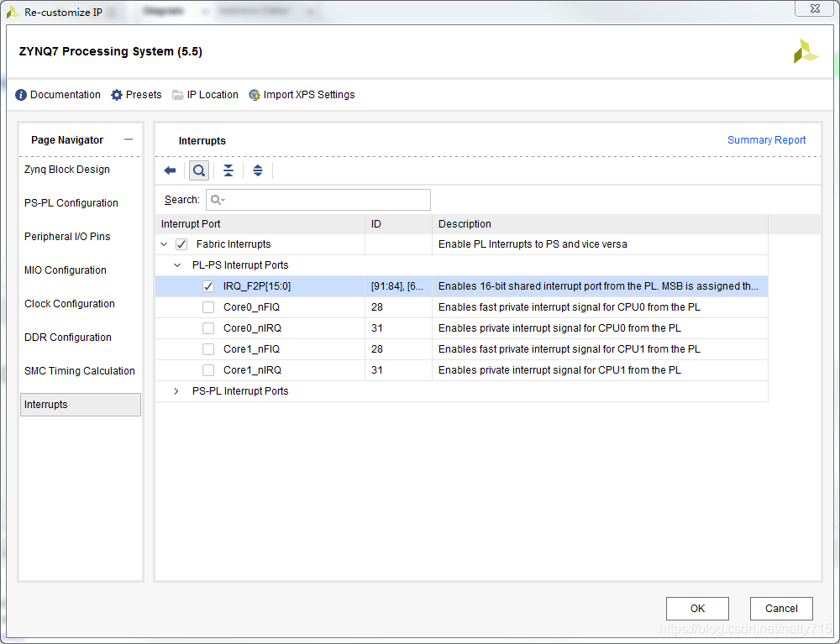Enable the Core1_nIRQ checkbox
Viewport: 840px width, 644px height.
pyautogui.click(x=208, y=370)
